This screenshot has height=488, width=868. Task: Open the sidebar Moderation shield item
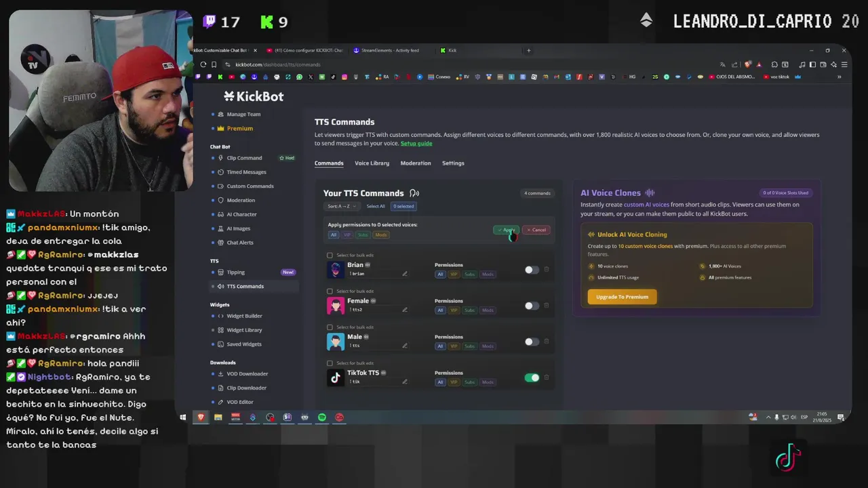click(241, 200)
